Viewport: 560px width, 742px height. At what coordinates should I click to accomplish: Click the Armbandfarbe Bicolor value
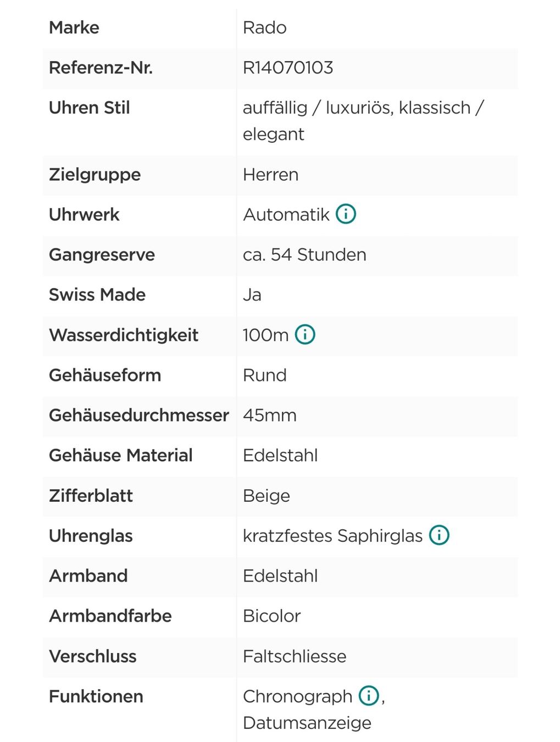(272, 616)
